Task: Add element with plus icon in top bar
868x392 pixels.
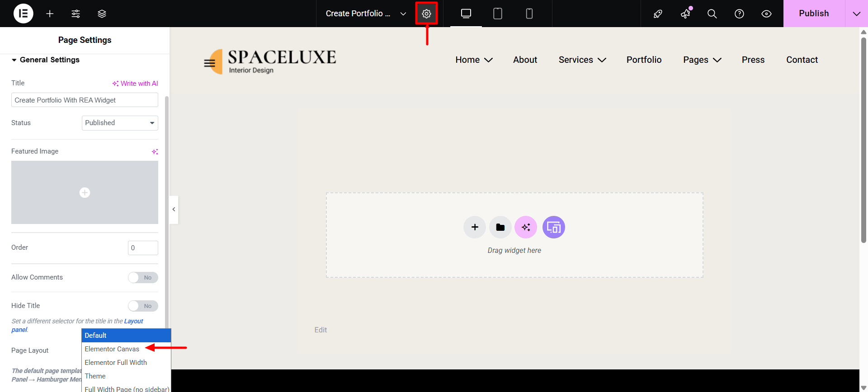Action: coord(50,14)
